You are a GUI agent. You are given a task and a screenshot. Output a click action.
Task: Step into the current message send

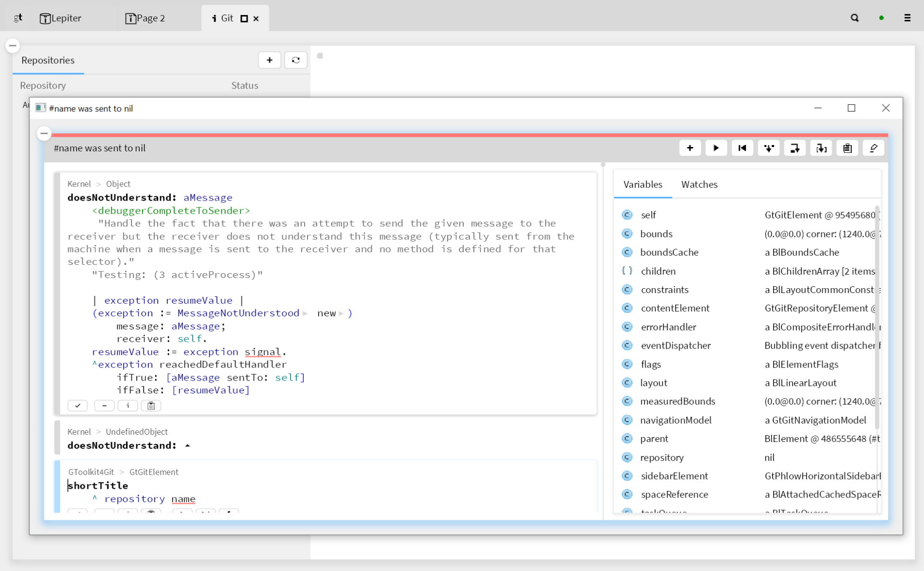768,148
